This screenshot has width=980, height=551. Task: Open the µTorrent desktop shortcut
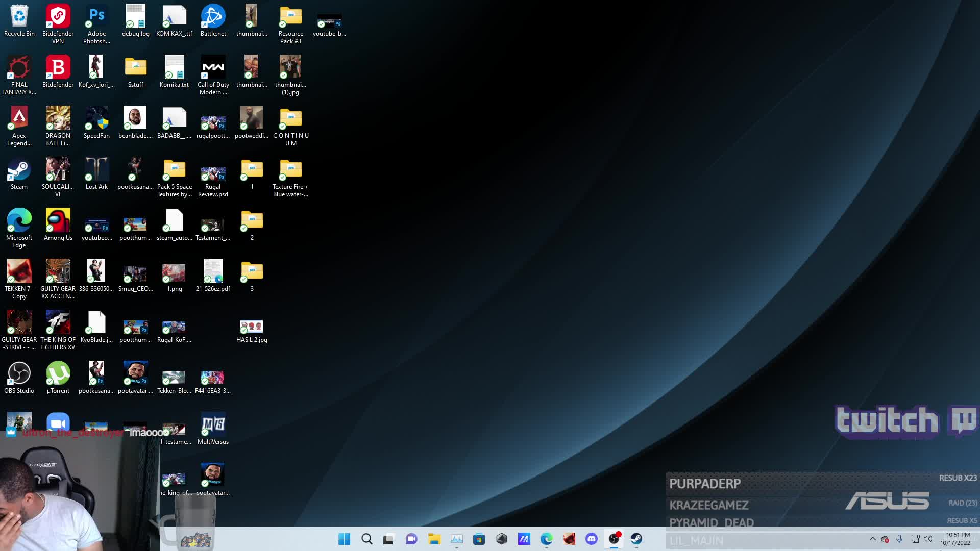58,379
